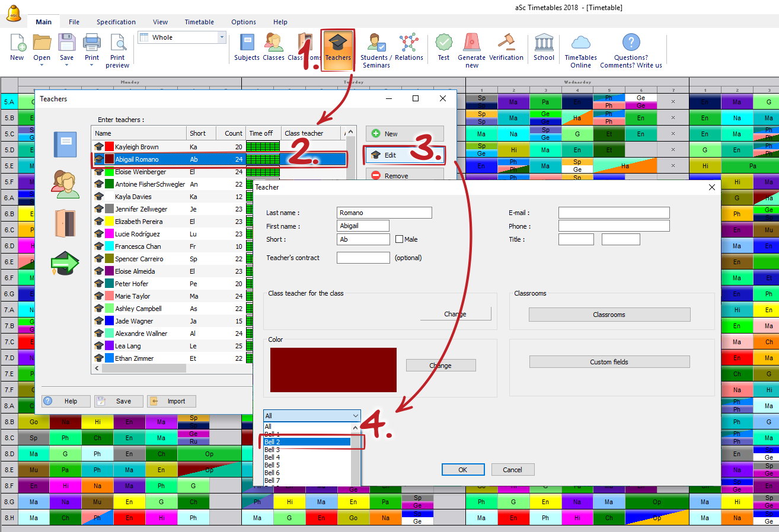Click the E-mail input field
The width and height of the screenshot is (779, 532).
[614, 213]
